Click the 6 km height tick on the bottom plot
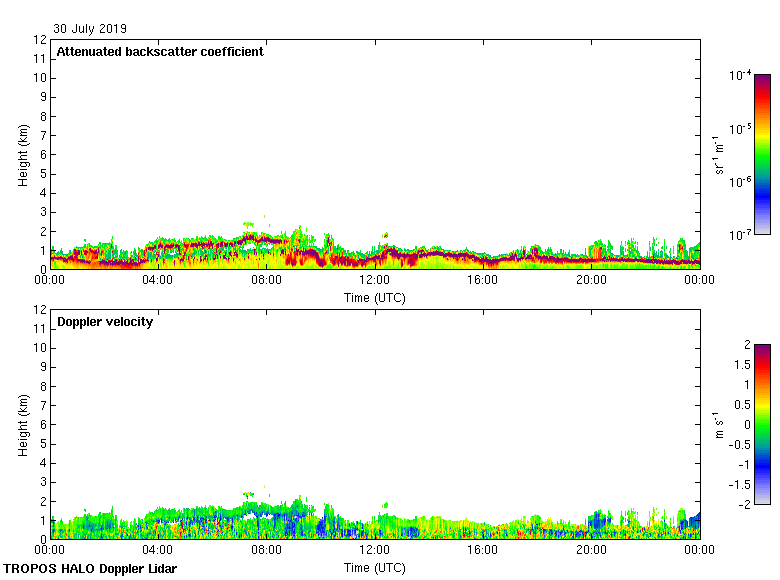The image size is (780, 580). 43,424
